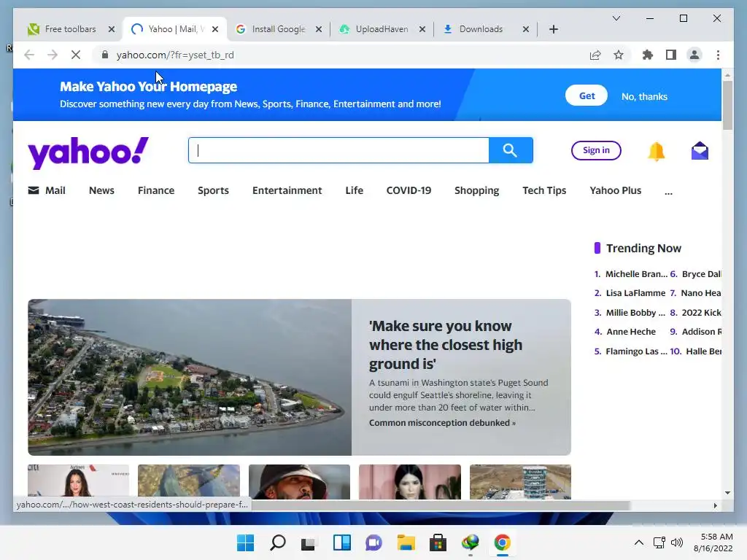Open the tab search dropdown arrow
Image resolution: width=747 pixels, height=560 pixels.
pos(616,18)
